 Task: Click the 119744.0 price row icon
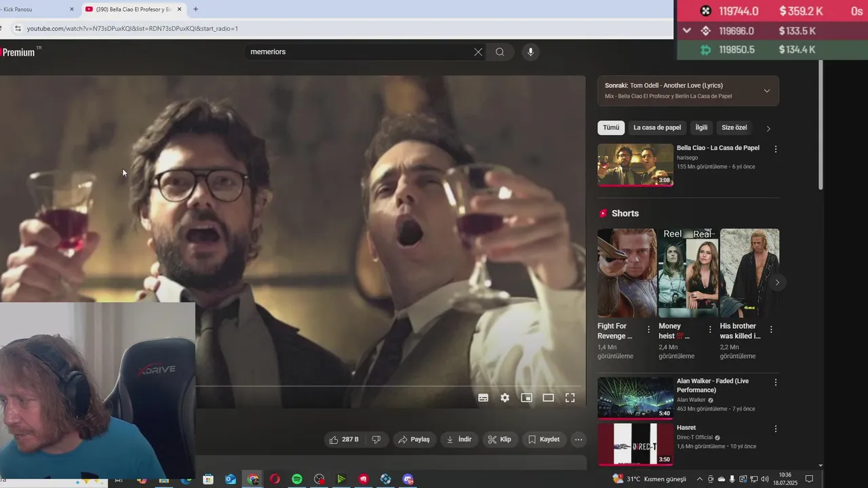[705, 11]
